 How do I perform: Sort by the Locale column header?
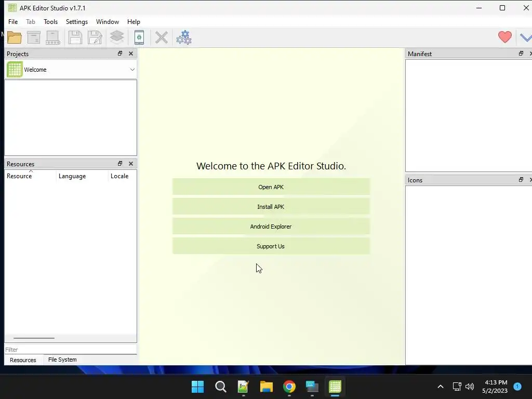(x=122, y=176)
